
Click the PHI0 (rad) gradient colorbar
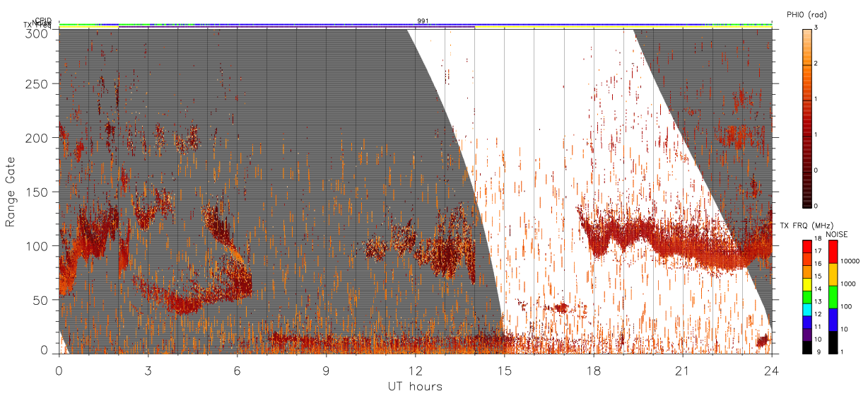pyautogui.click(x=807, y=117)
